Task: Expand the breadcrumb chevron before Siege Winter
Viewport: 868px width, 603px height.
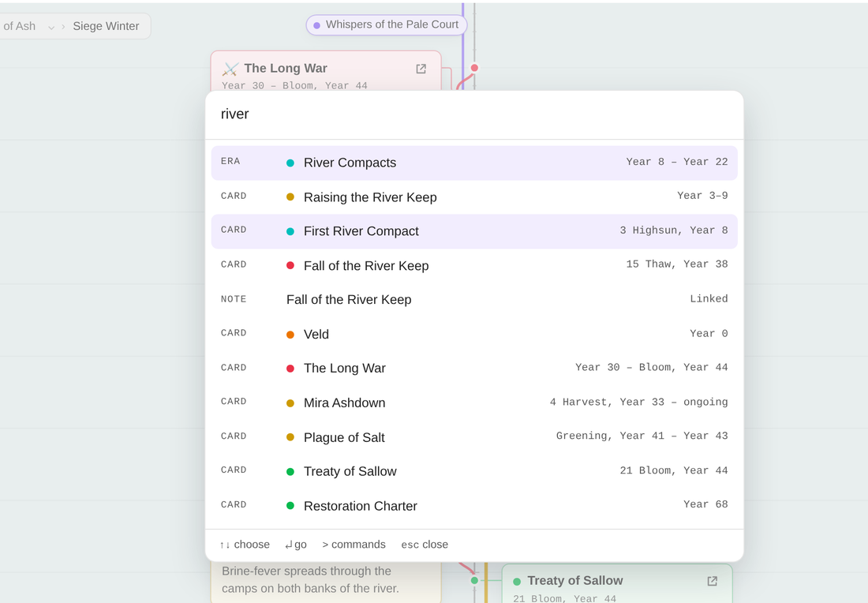Action: pos(51,27)
